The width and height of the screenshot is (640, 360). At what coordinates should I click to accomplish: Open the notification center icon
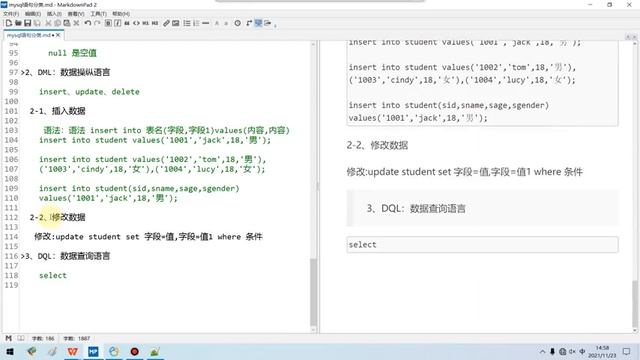[x=627, y=351]
